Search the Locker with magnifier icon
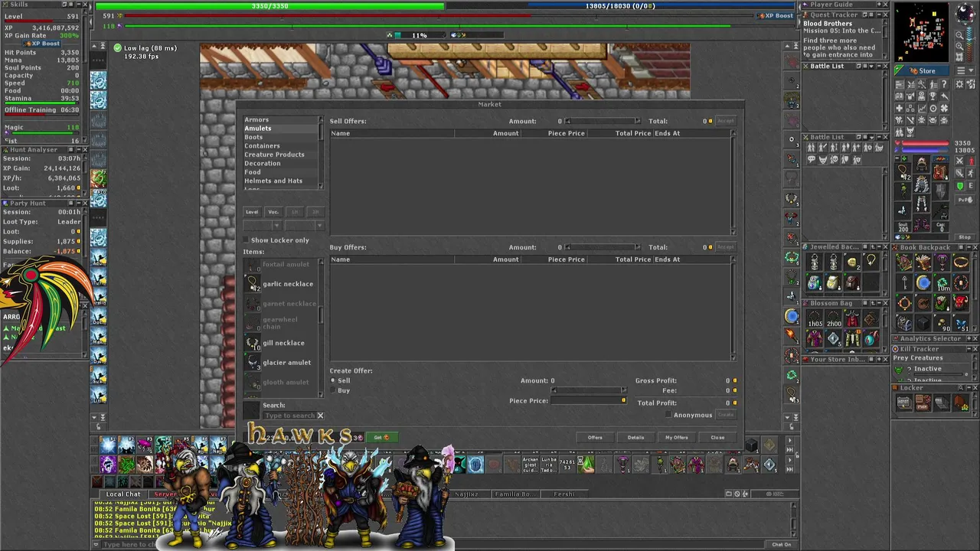This screenshot has height=551, width=980. point(961,388)
